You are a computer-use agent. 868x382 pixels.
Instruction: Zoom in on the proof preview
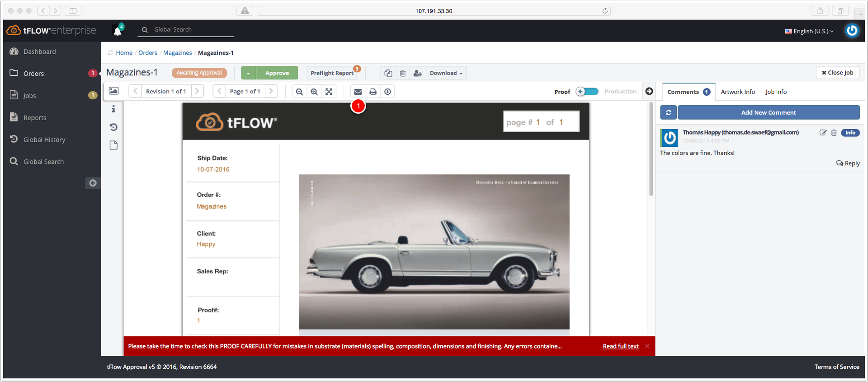[314, 92]
